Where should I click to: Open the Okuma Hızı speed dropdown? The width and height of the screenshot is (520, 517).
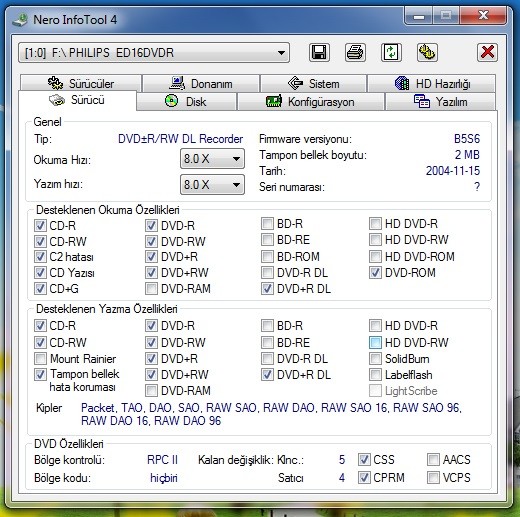212,159
